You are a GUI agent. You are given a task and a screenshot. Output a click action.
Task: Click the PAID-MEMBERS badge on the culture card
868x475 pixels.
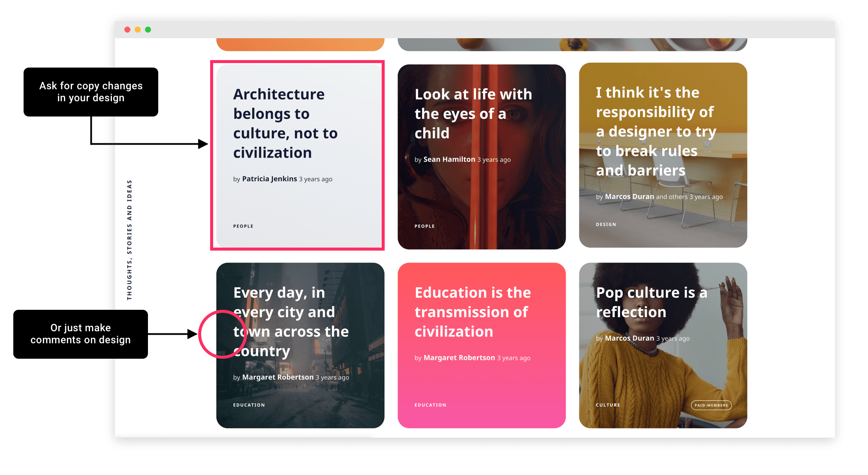pos(711,405)
